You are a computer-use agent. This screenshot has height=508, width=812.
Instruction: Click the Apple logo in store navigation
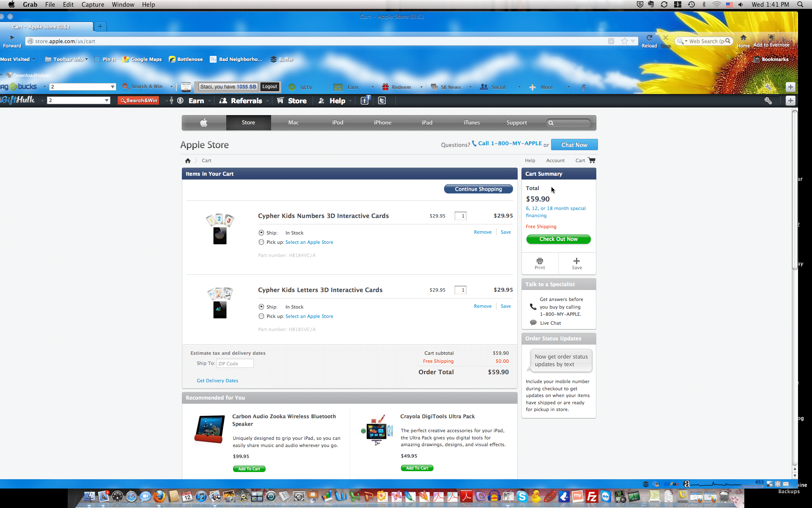pyautogui.click(x=204, y=123)
